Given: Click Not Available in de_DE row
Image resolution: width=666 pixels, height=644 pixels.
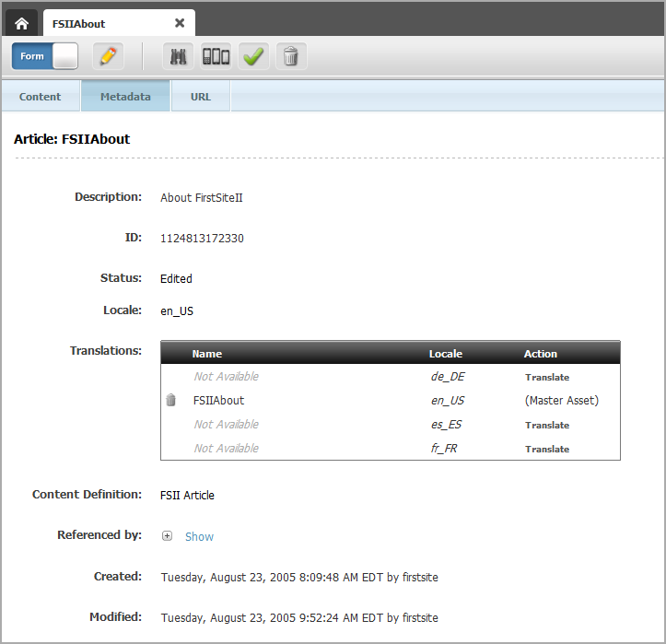Looking at the screenshot, I should (227, 377).
